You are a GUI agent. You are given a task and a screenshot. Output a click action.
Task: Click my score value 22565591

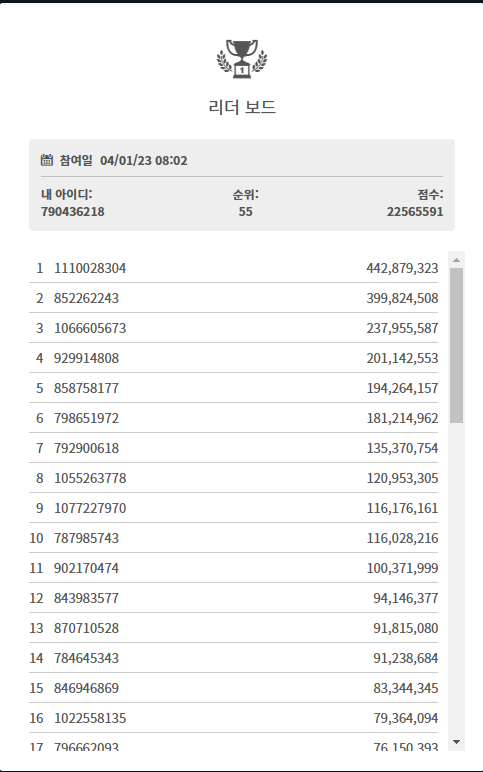(x=415, y=212)
